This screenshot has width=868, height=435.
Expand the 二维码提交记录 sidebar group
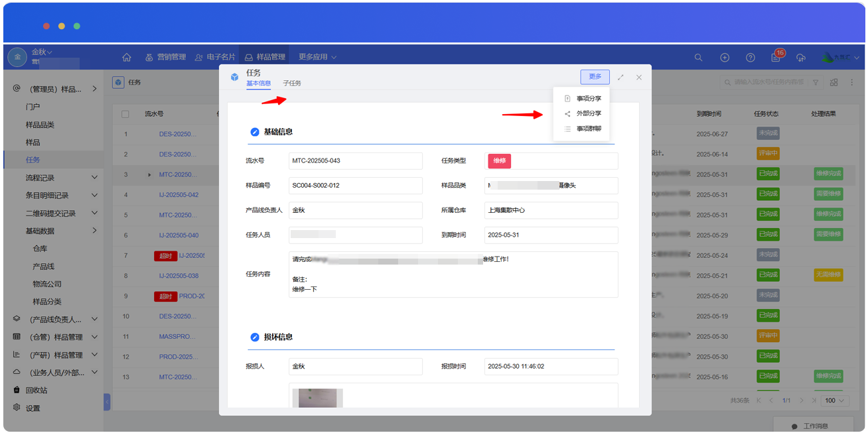94,213
